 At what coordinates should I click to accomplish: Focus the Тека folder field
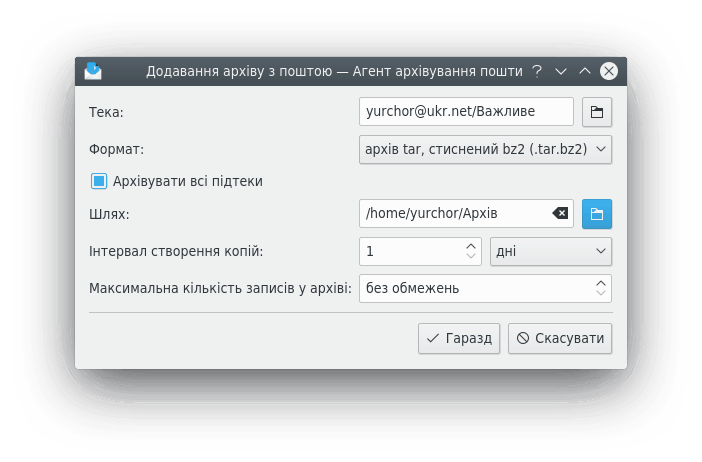(466, 111)
